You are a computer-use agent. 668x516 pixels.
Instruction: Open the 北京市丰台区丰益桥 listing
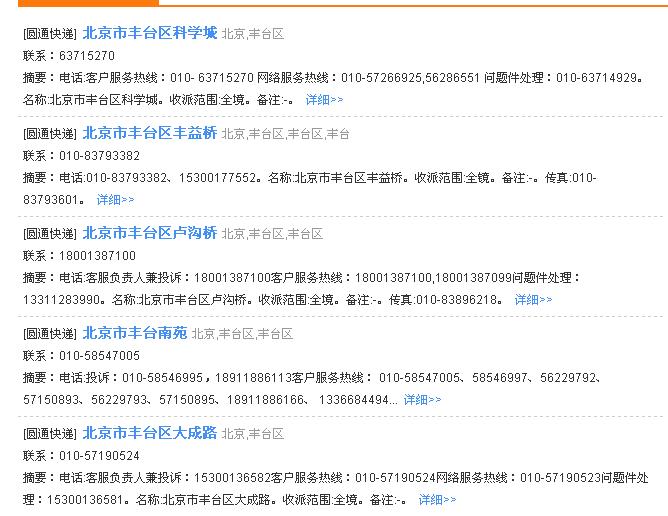click(x=150, y=133)
